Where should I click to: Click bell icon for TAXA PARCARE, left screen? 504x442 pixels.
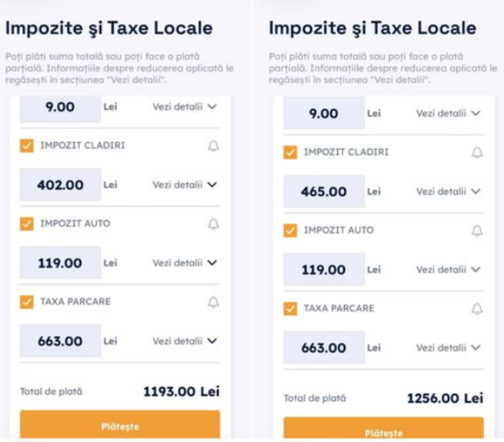(x=214, y=302)
